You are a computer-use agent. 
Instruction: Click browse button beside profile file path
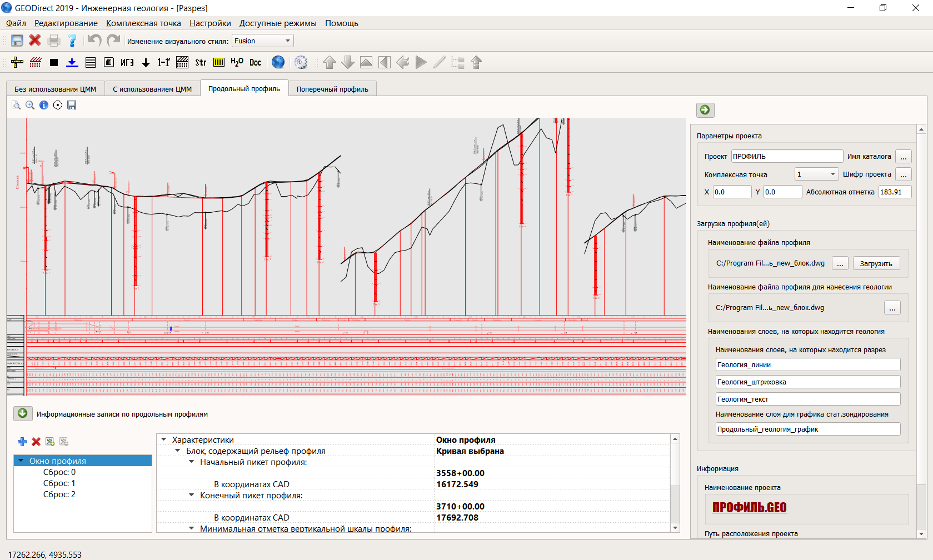tap(840, 263)
